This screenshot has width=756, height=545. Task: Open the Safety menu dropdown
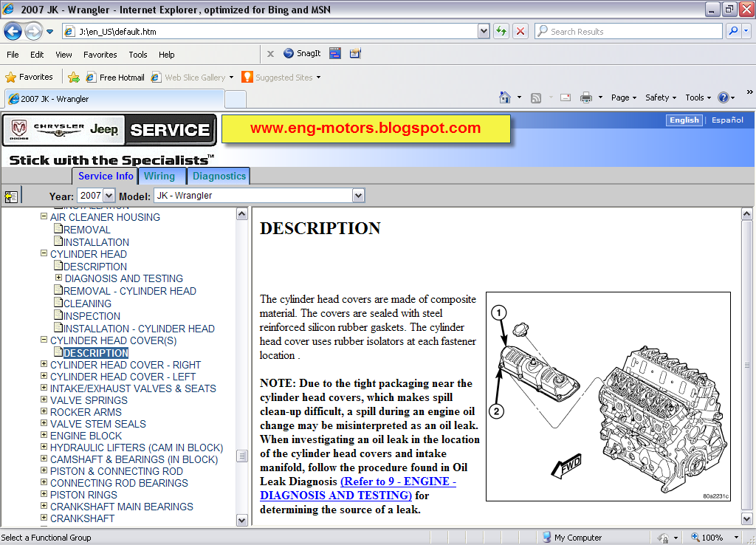(661, 98)
